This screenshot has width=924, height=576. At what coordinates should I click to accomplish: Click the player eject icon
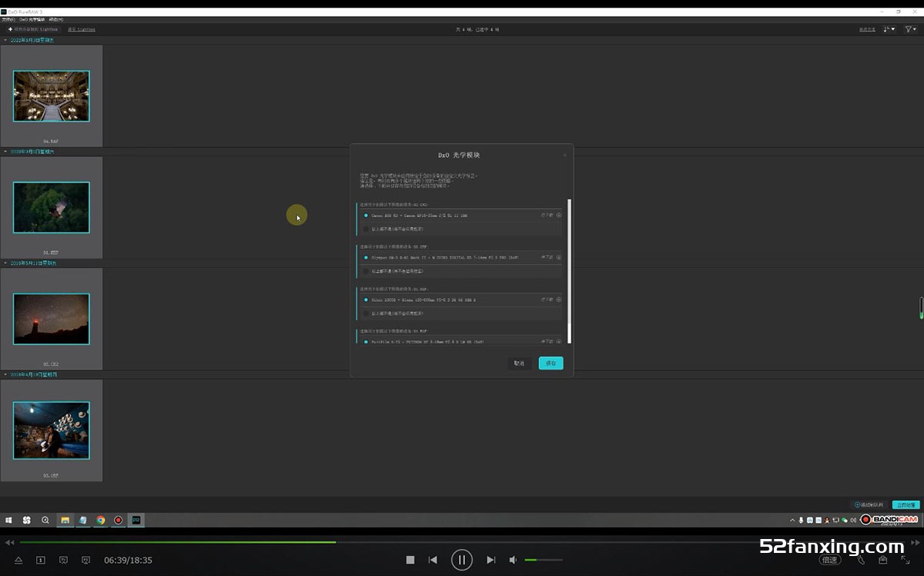click(18, 560)
